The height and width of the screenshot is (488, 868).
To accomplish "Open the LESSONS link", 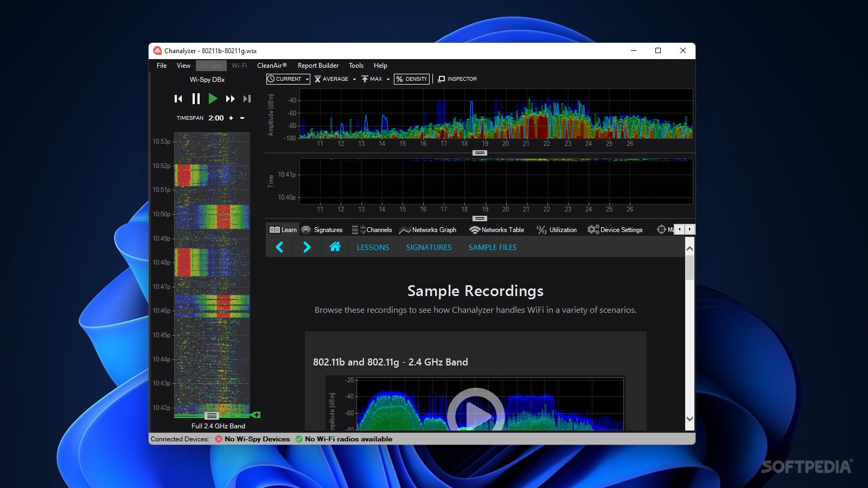I will tap(373, 247).
